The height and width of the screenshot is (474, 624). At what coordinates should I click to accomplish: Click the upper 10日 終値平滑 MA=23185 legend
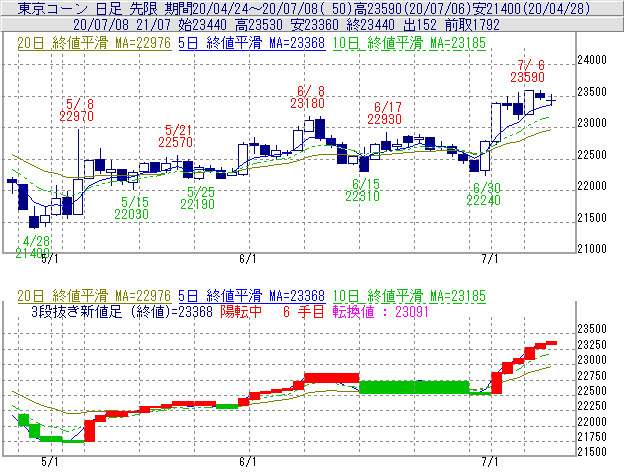409,43
